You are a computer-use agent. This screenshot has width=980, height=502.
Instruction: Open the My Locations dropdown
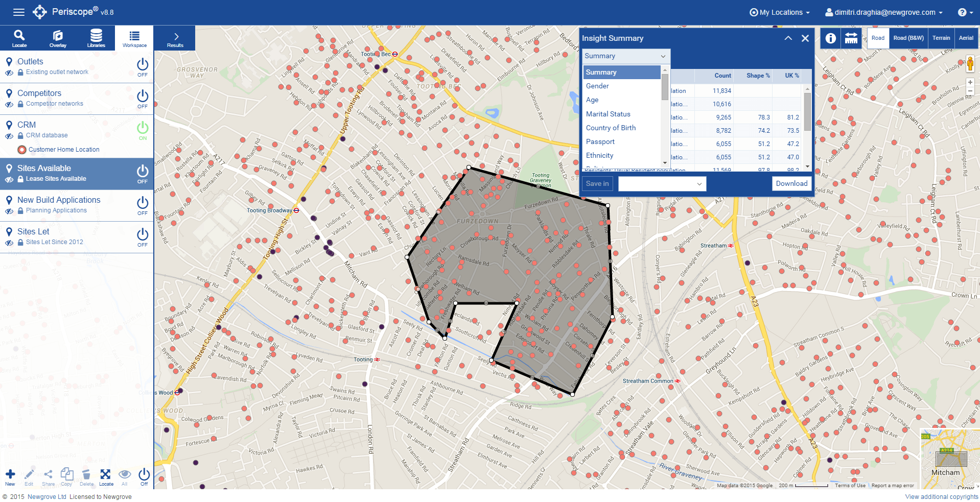pos(780,12)
